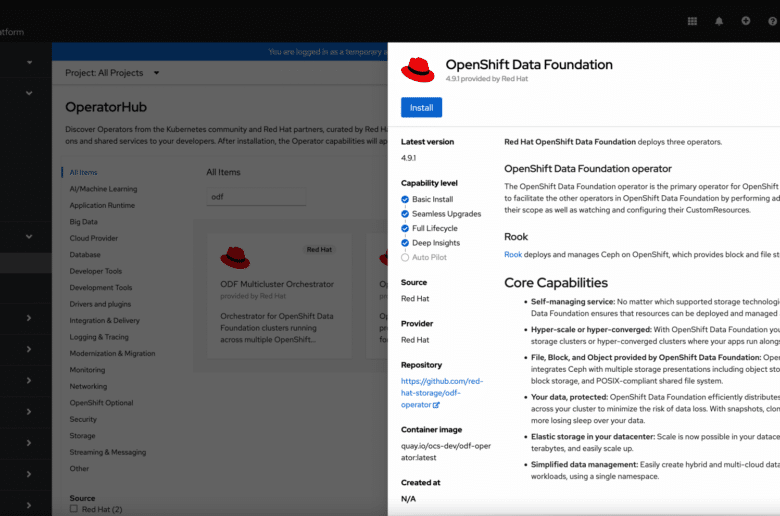The image size is (780, 516).
Task: Select the Database category
Action: coord(85,254)
